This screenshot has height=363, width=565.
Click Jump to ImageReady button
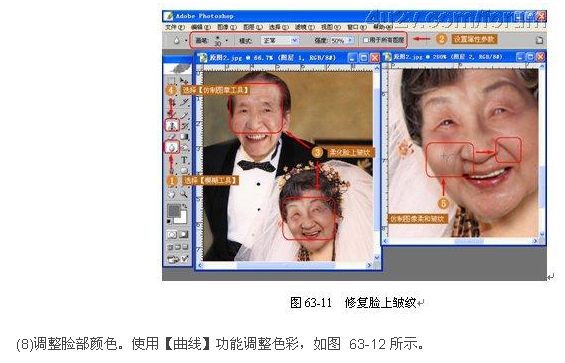178,259
